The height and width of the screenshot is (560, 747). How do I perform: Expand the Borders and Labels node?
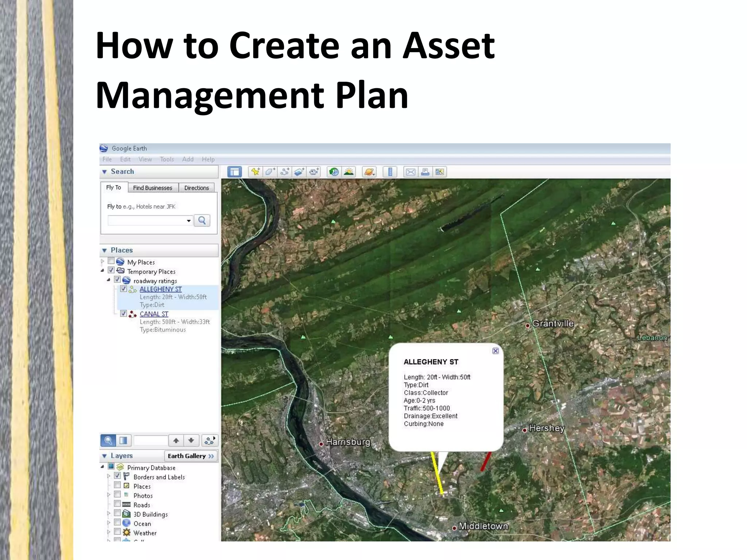109,476
